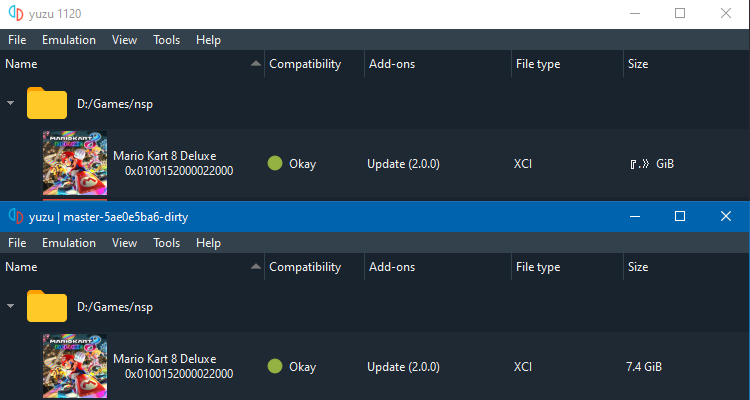Screen dimensions: 750x400
Task: Open the File menu in the yuzu 1120 window
Action: pos(17,40)
